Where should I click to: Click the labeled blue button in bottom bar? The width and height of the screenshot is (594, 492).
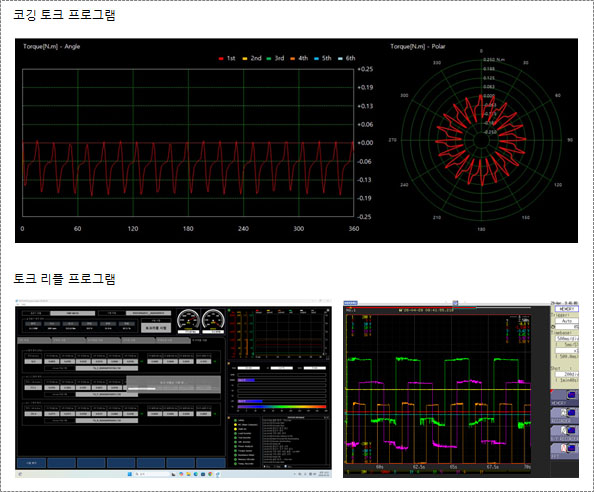tap(31, 463)
